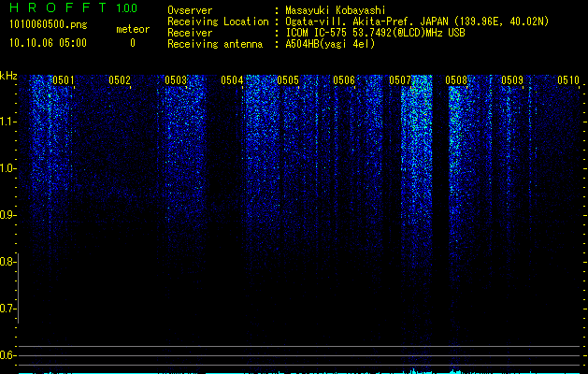The width and height of the screenshot is (588, 374).
Task: Click the meteor count value 0
Action: point(133,43)
